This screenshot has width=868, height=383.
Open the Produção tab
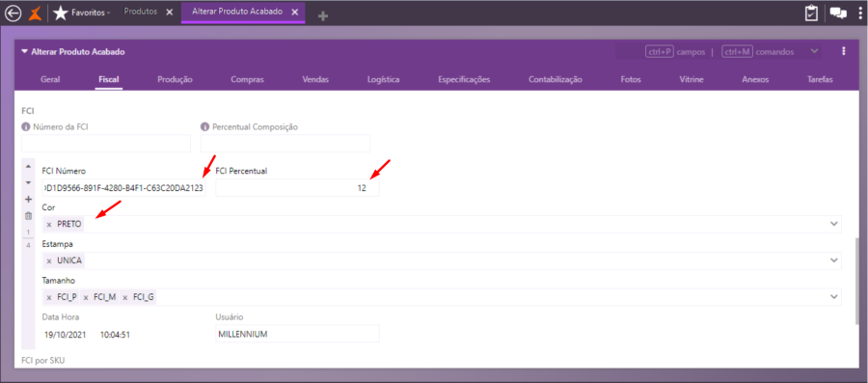[175, 79]
